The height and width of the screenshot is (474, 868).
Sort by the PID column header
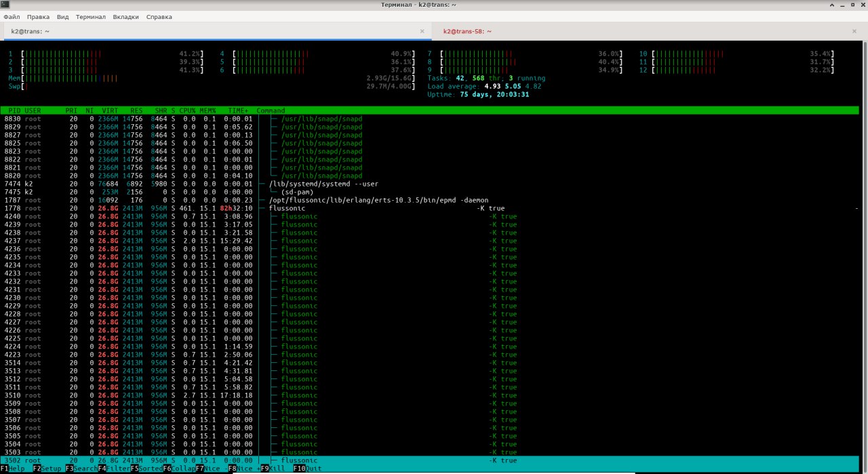click(14, 111)
